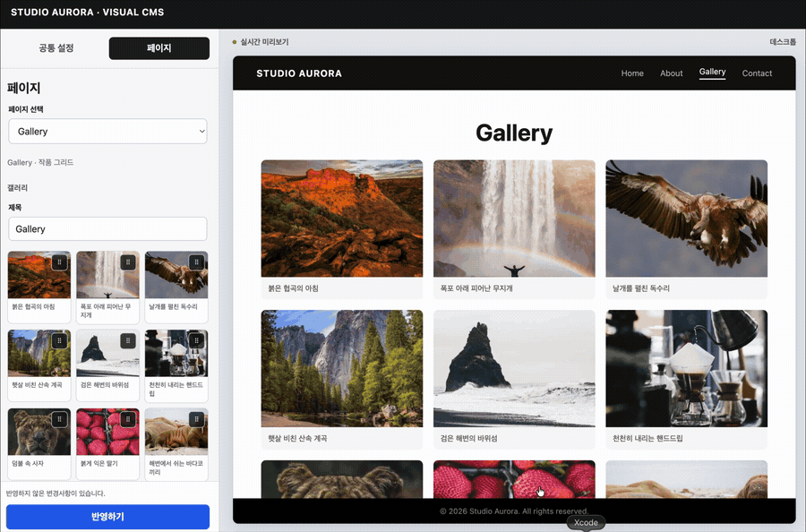Click drag handle on 해변에서 쉬는 바다코끼리 thumbnail
The width and height of the screenshot is (806, 532).
[196, 419]
